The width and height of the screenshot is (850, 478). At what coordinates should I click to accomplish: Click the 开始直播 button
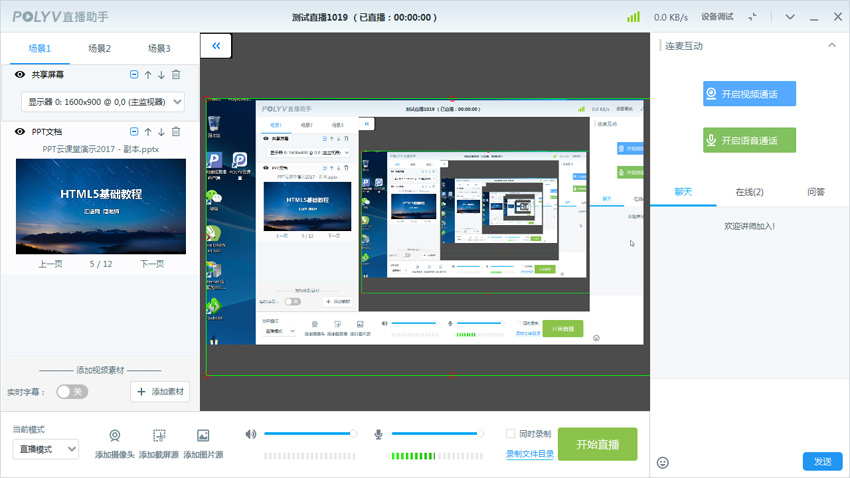click(x=597, y=444)
